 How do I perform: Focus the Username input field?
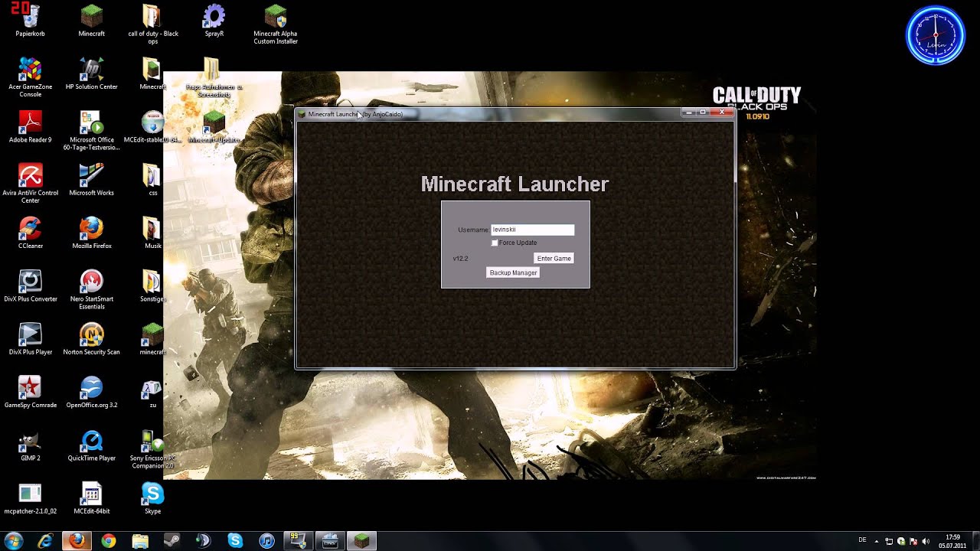533,230
